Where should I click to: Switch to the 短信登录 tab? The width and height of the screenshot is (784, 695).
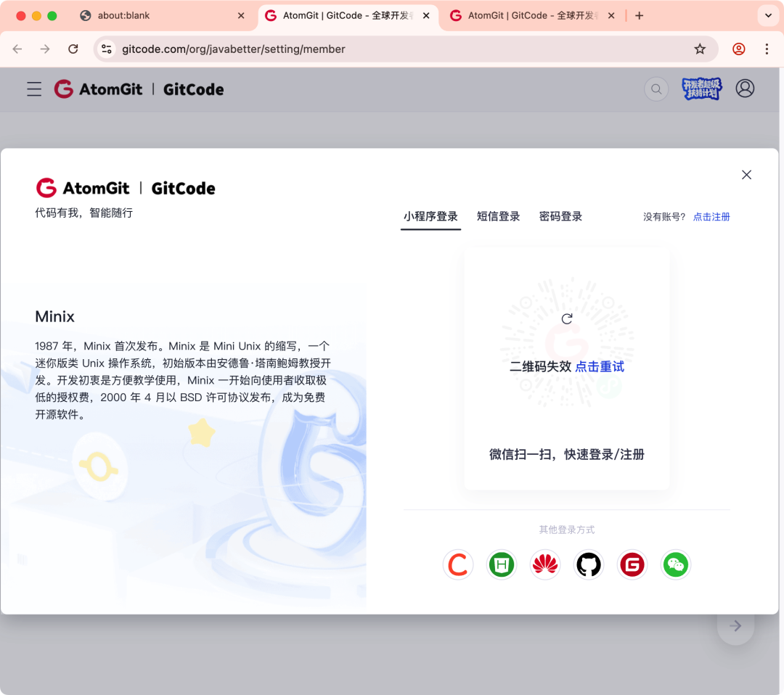[499, 216]
